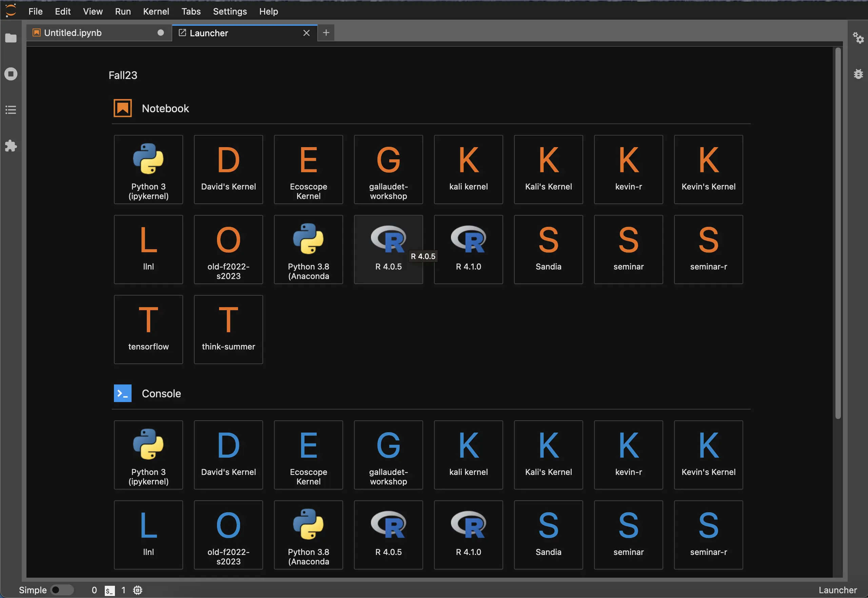This screenshot has height=598, width=868.
Task: Open seminar console tile
Action: point(629,535)
